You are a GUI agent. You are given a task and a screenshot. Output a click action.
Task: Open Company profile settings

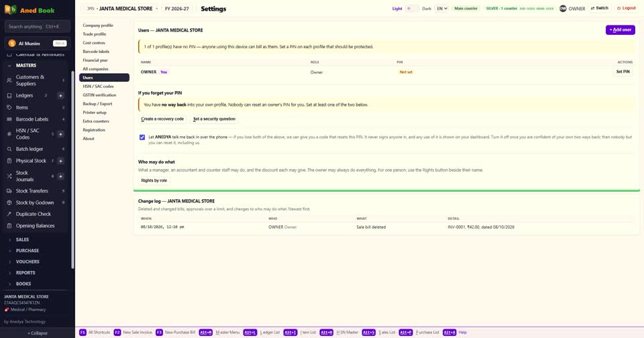click(x=104, y=25)
